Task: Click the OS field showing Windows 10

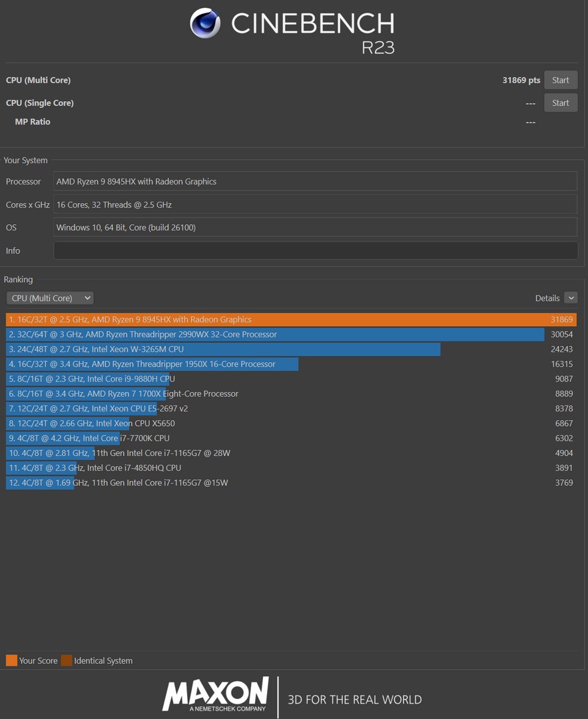Action: point(316,228)
